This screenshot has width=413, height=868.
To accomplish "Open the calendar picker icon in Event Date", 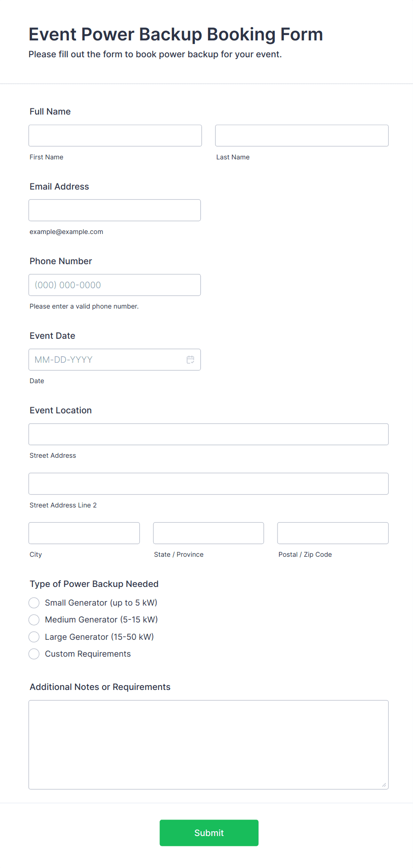I will 191,360.
